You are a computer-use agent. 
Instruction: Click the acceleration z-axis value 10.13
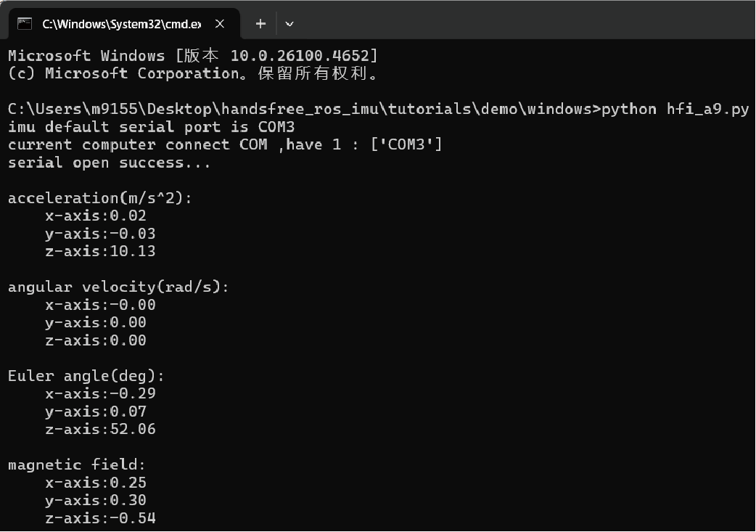click(x=133, y=251)
